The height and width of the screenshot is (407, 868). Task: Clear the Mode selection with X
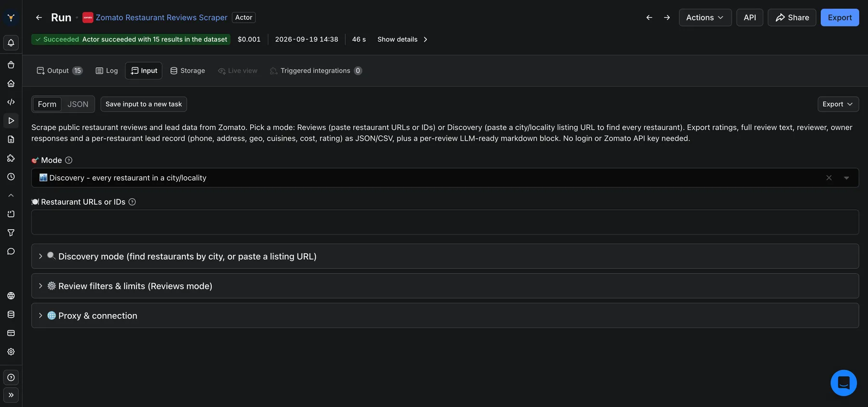tap(829, 178)
